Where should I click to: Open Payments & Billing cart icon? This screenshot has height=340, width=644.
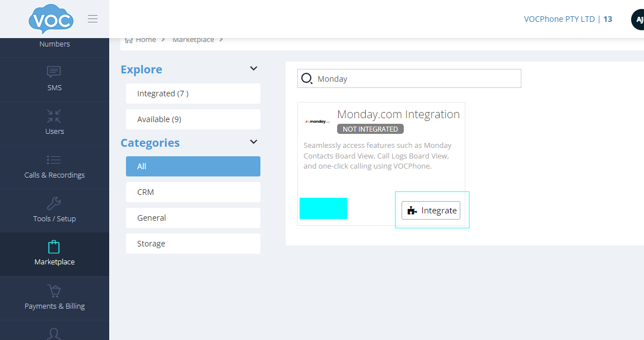click(54, 291)
